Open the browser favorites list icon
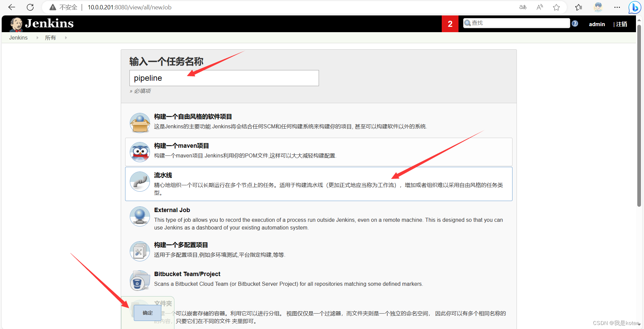 579,7
